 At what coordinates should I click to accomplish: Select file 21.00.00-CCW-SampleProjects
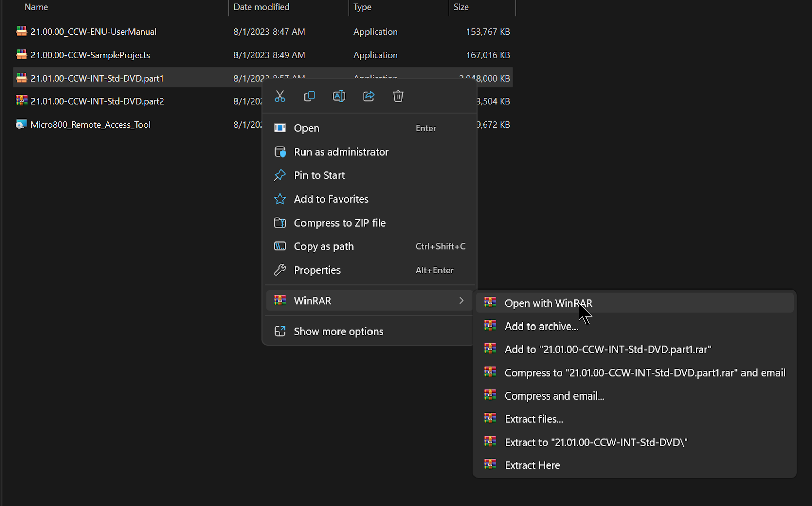tap(90, 55)
